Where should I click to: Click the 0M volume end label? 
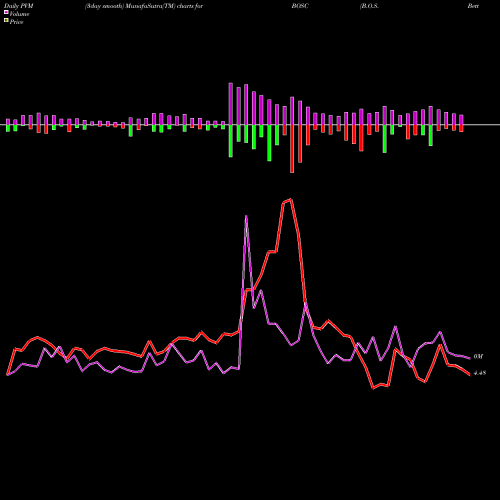pos(478,357)
